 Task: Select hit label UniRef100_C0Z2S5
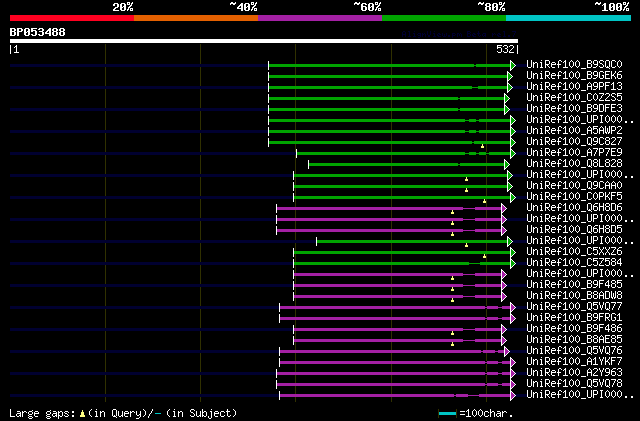pyautogui.click(x=574, y=98)
